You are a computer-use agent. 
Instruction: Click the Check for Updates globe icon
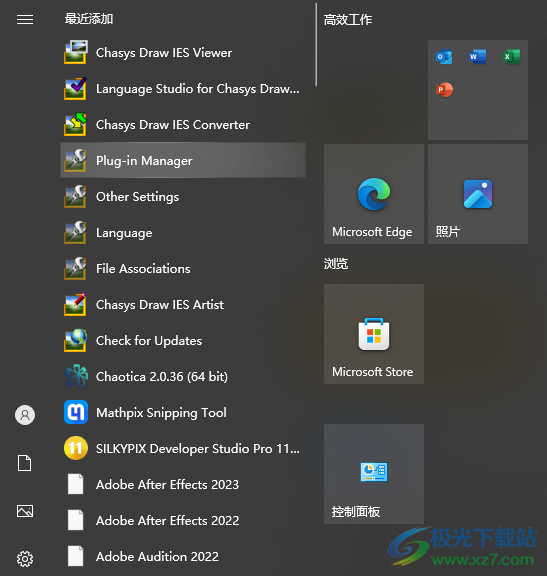point(76,340)
